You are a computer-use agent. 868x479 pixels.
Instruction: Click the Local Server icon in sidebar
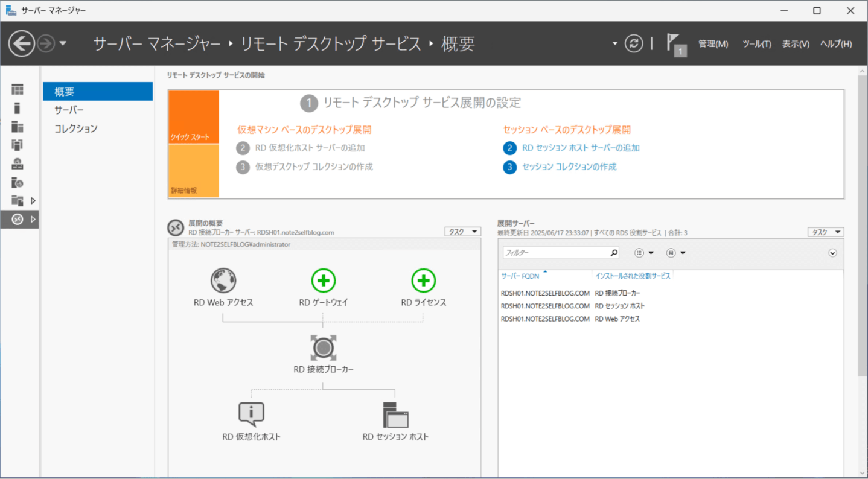pyautogui.click(x=17, y=107)
